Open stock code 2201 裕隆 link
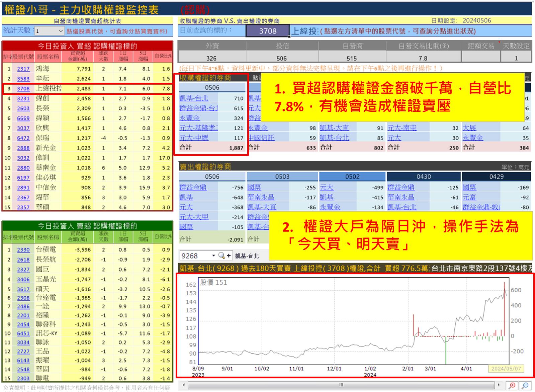The image size is (535, 392). (23, 315)
